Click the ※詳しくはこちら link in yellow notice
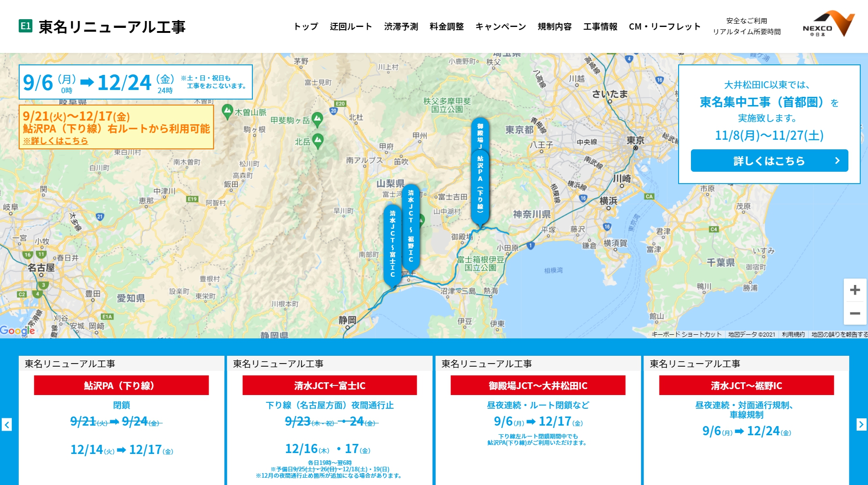 (55, 141)
